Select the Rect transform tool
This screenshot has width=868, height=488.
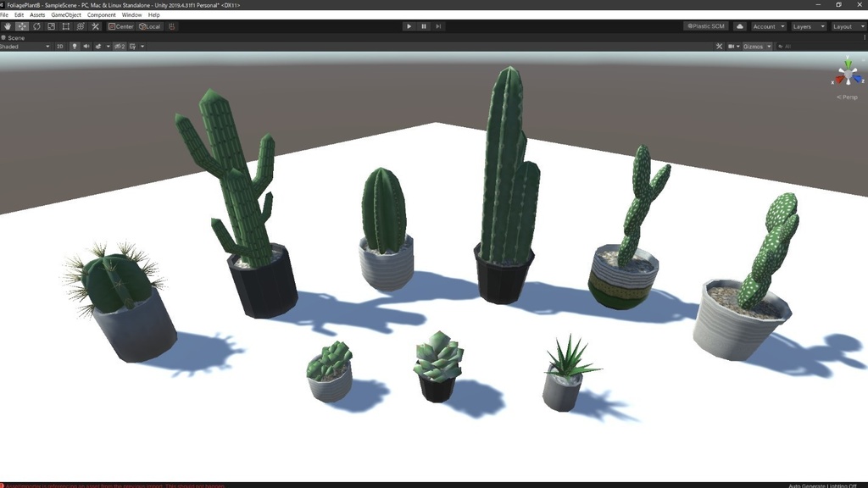[64, 26]
